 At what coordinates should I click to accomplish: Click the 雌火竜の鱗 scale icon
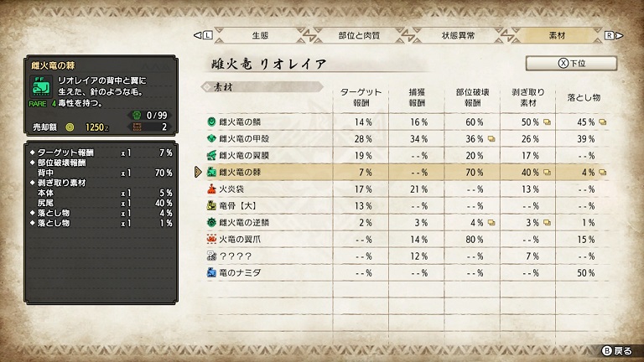tap(211, 122)
